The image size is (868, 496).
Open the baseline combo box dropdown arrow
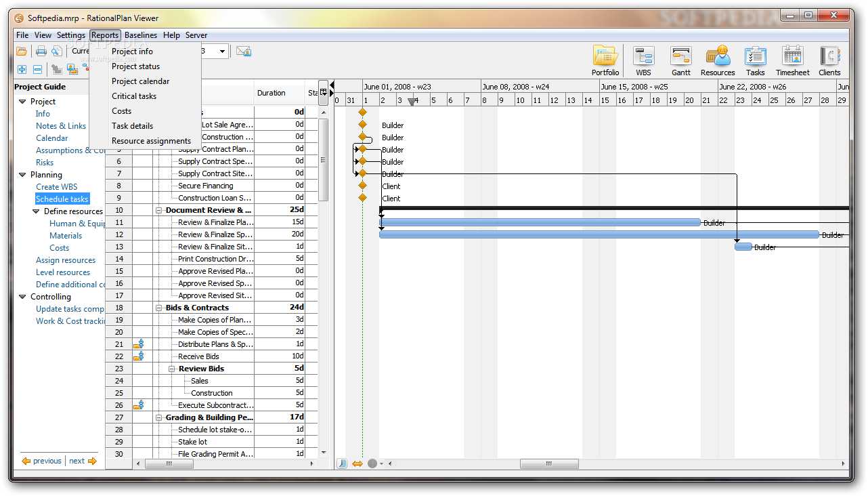(x=222, y=51)
